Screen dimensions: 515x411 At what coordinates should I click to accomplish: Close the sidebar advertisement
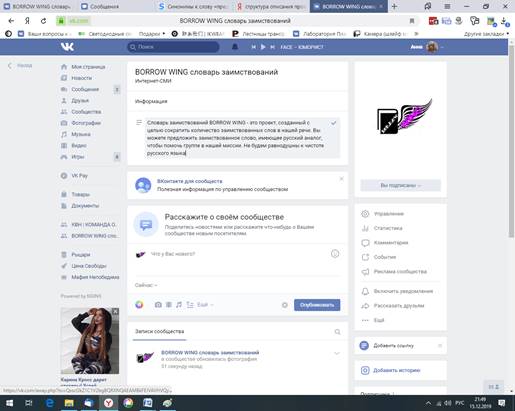[x=115, y=311]
